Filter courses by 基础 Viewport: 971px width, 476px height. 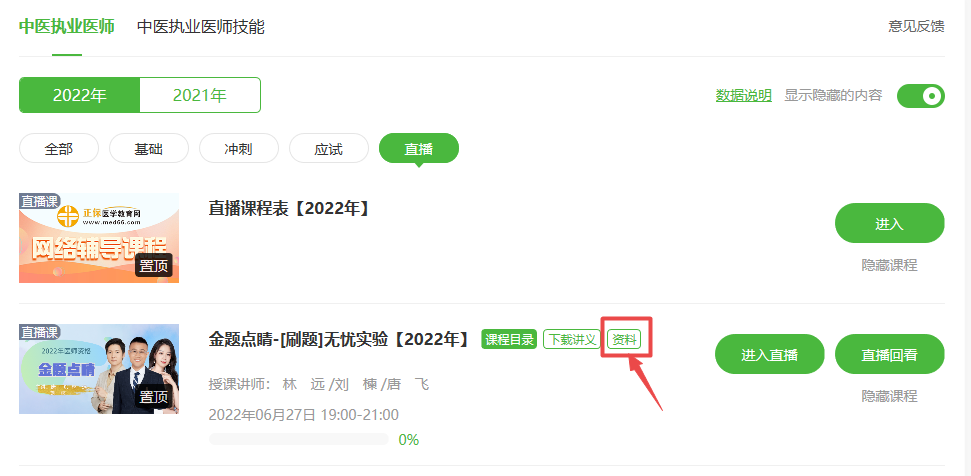[x=149, y=149]
